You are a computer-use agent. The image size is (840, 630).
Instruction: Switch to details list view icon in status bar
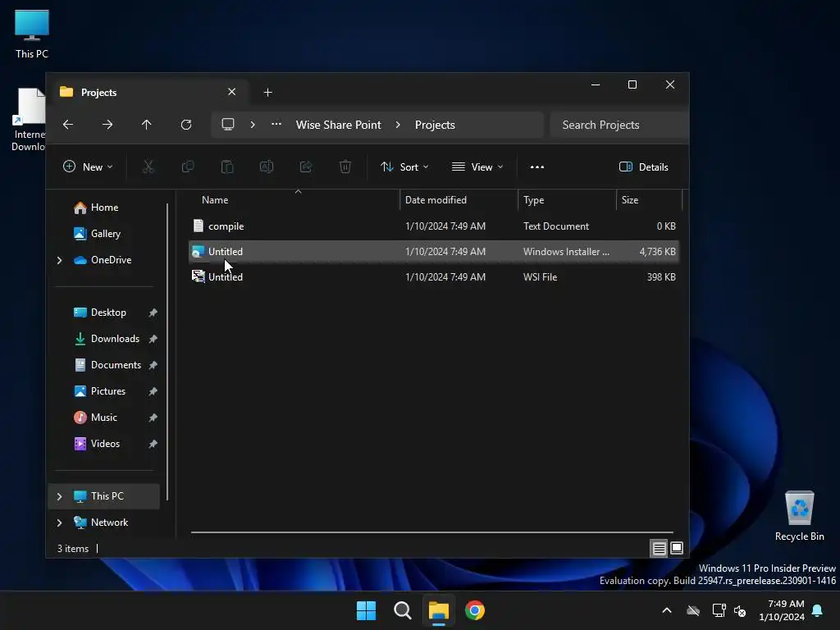coord(659,548)
